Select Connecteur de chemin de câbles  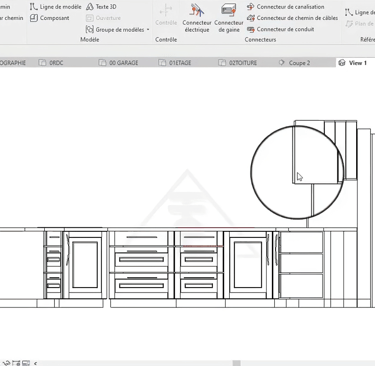(292, 18)
